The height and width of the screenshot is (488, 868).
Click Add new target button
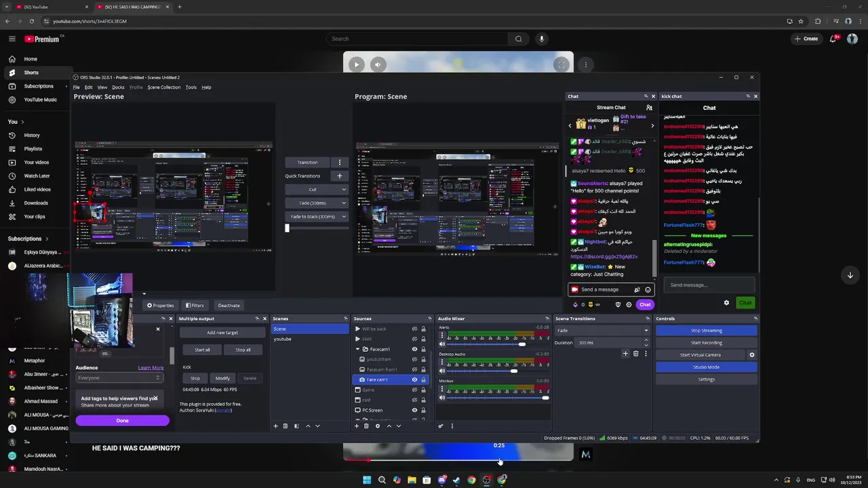tap(222, 333)
